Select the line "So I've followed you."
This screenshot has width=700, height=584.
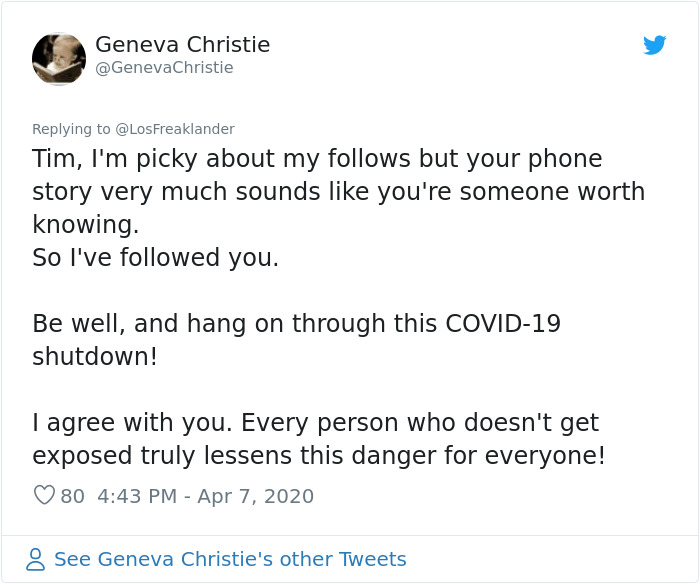[155, 257]
